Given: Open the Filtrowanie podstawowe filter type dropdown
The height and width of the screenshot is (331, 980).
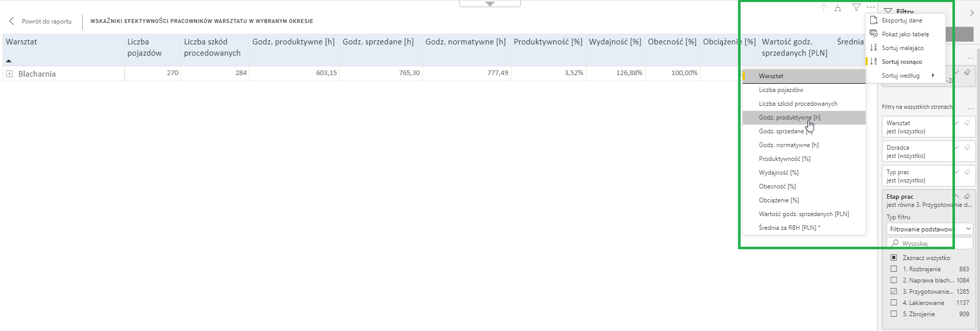Looking at the screenshot, I should click(929, 229).
